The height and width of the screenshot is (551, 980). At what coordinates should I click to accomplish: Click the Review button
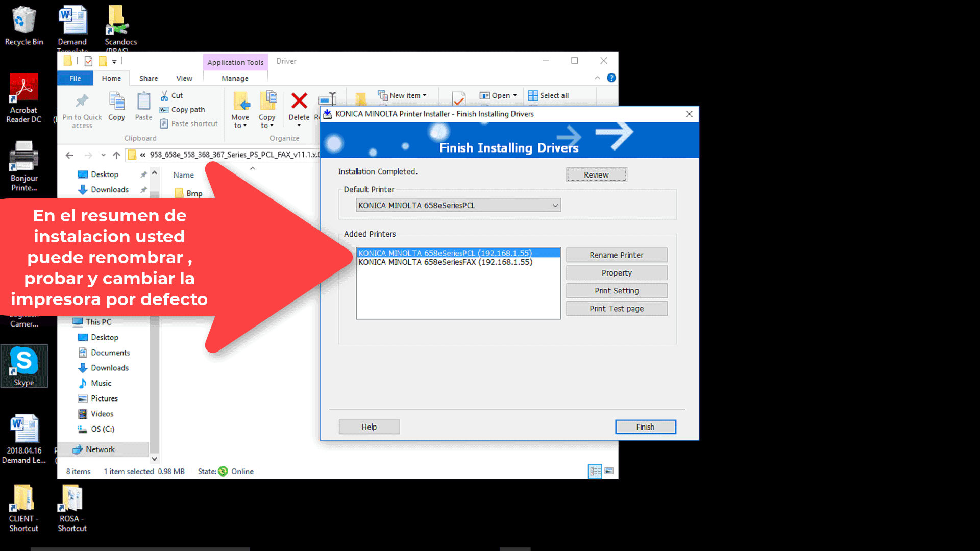coord(597,175)
